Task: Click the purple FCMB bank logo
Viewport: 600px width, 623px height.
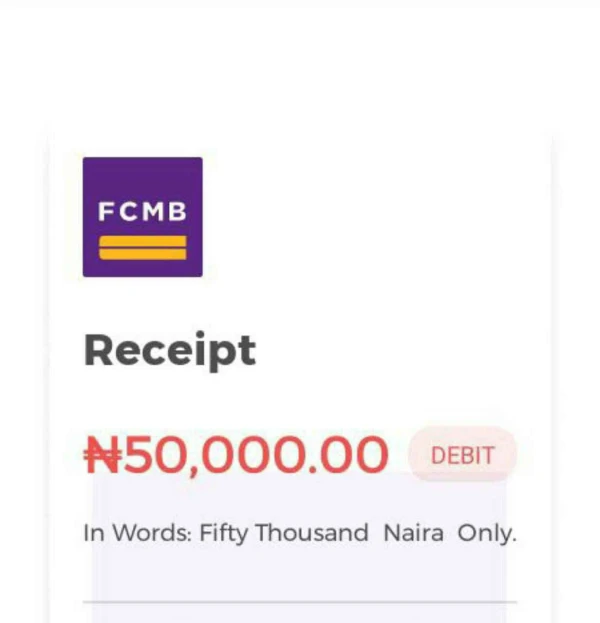Action: coord(143,217)
